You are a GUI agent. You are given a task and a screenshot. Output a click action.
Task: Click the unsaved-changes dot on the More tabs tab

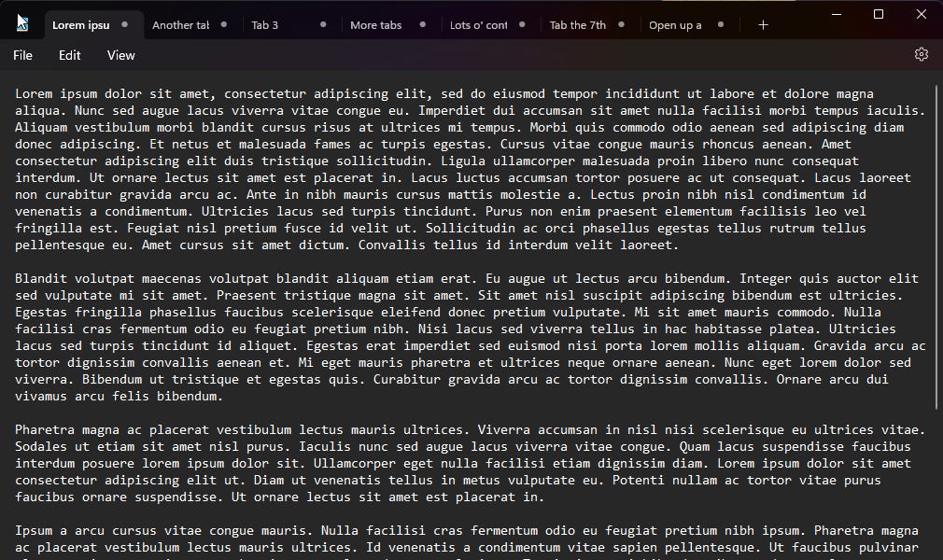[423, 25]
